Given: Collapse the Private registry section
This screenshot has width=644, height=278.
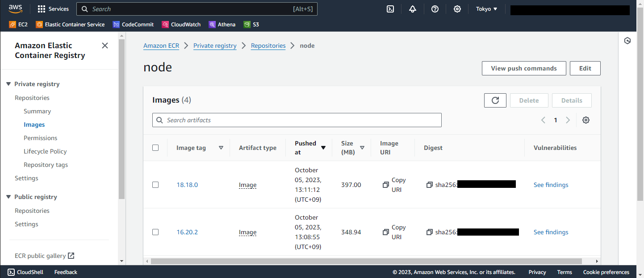Looking at the screenshot, I should point(8,84).
